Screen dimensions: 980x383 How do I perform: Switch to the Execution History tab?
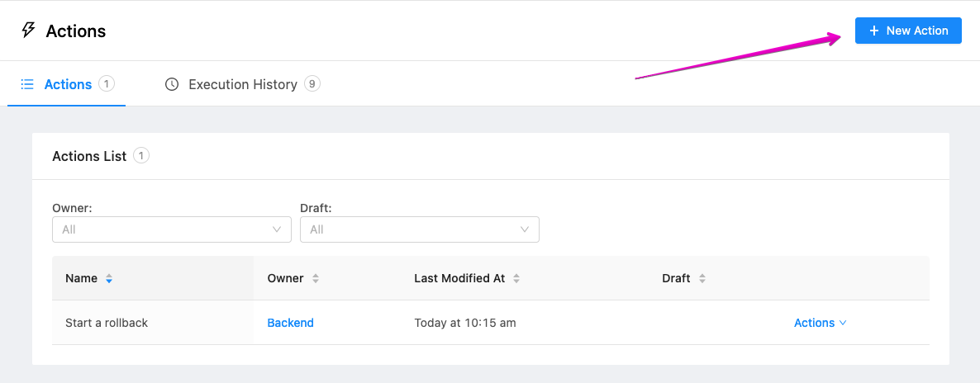[x=242, y=83]
